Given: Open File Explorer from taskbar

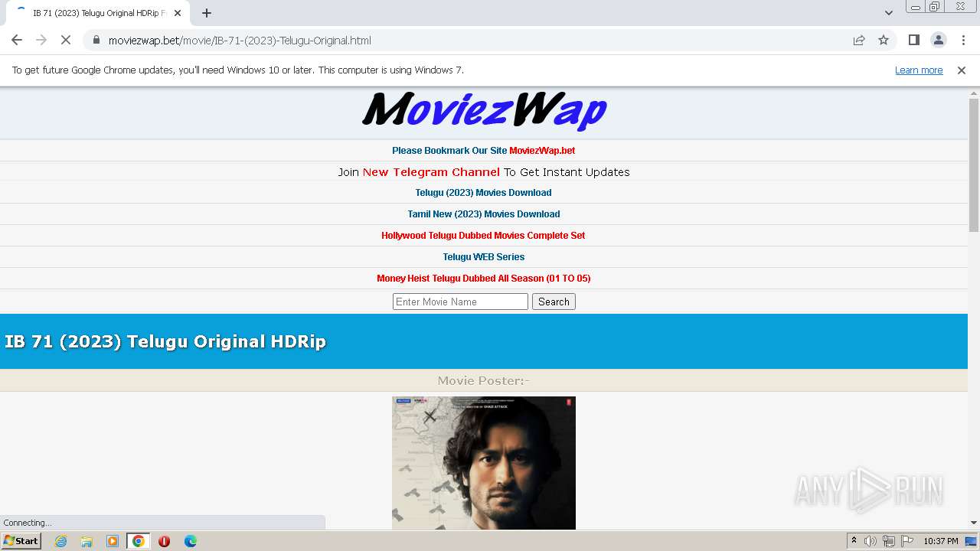Looking at the screenshot, I should click(87, 541).
